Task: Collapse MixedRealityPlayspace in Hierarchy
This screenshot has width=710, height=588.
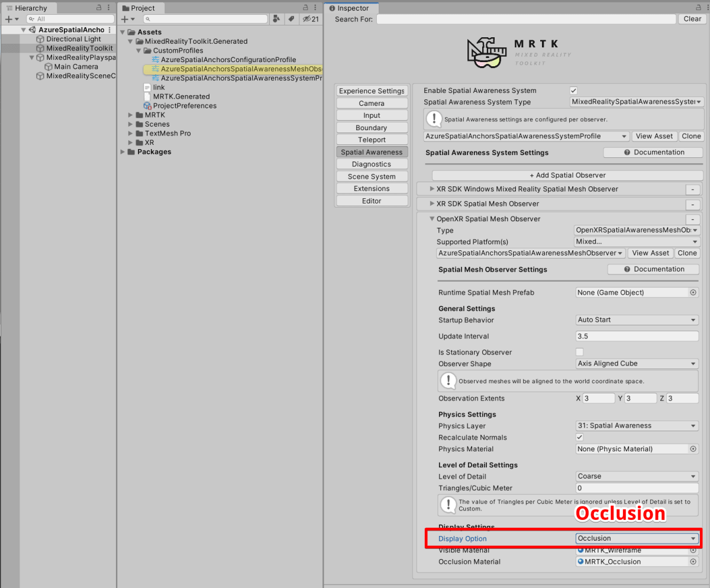Action: click(32, 57)
